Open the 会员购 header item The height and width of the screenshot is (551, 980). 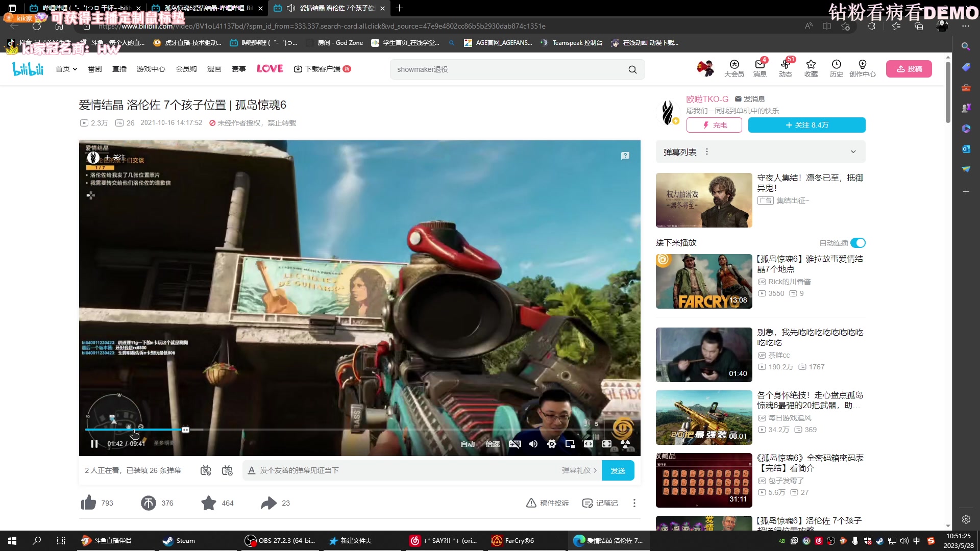pyautogui.click(x=186, y=69)
